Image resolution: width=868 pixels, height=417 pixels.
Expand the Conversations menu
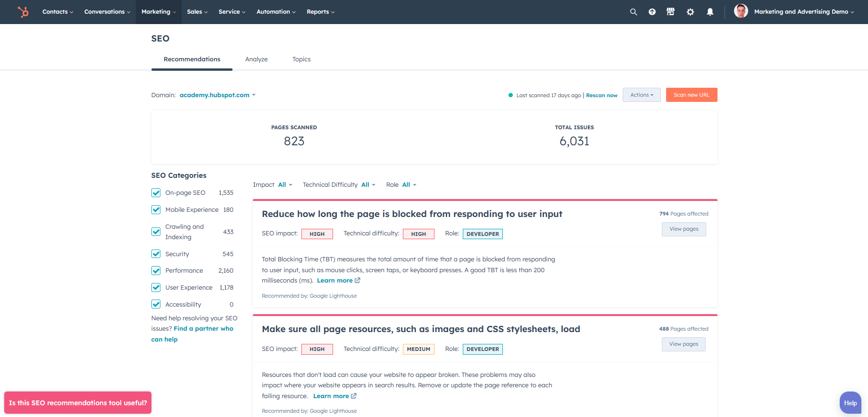coord(107,12)
